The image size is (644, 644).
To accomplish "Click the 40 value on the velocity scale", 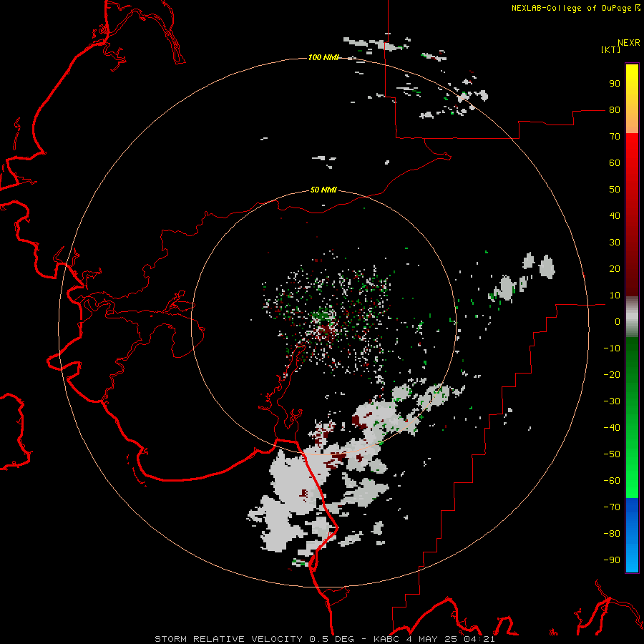I will (x=615, y=216).
